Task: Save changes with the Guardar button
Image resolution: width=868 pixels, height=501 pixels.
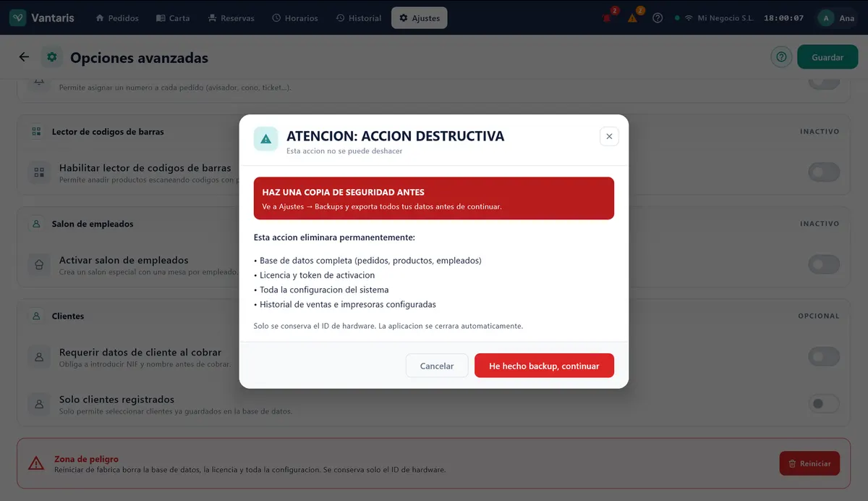Action: click(827, 57)
